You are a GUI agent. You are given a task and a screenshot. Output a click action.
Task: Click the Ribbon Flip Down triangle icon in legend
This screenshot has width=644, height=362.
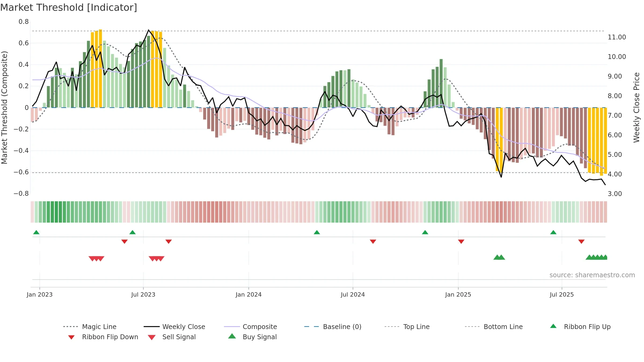tap(71, 337)
